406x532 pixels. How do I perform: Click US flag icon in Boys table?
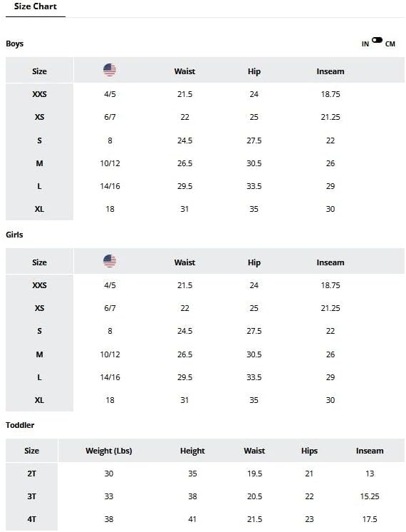(x=110, y=70)
